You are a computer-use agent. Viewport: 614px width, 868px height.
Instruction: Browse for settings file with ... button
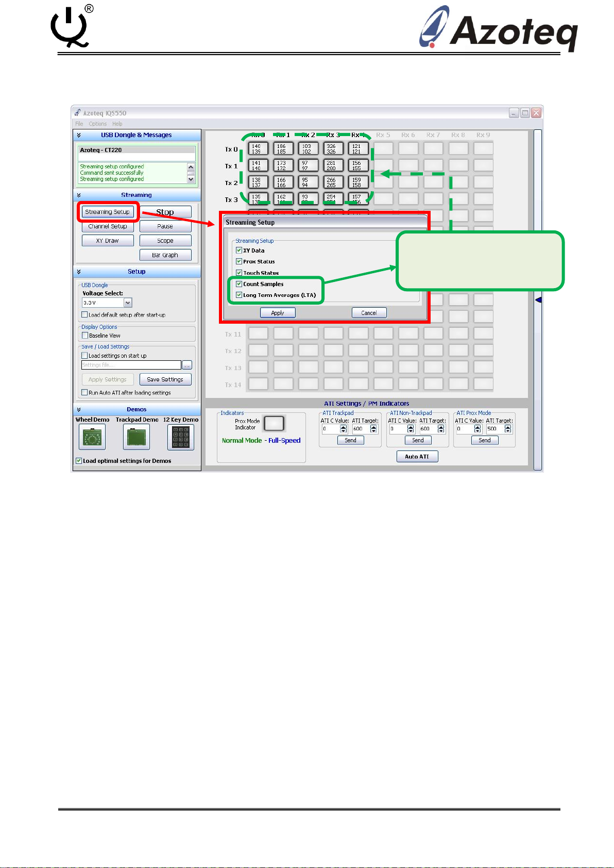coord(187,365)
